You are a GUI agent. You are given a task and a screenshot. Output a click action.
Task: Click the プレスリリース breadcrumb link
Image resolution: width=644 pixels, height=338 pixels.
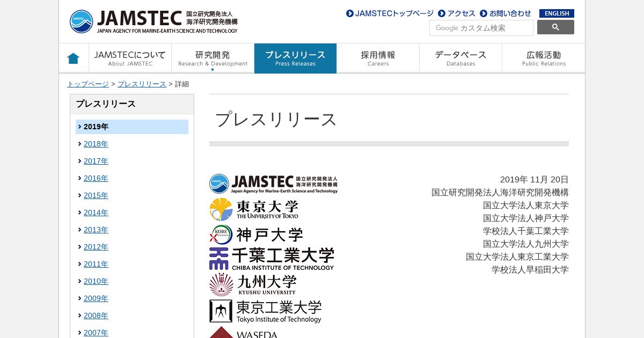coord(142,84)
